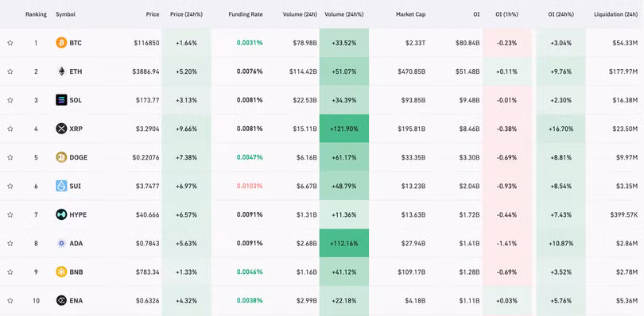Open the BNB symbol link
This screenshot has width=644, height=316.
pyautogui.click(x=76, y=272)
